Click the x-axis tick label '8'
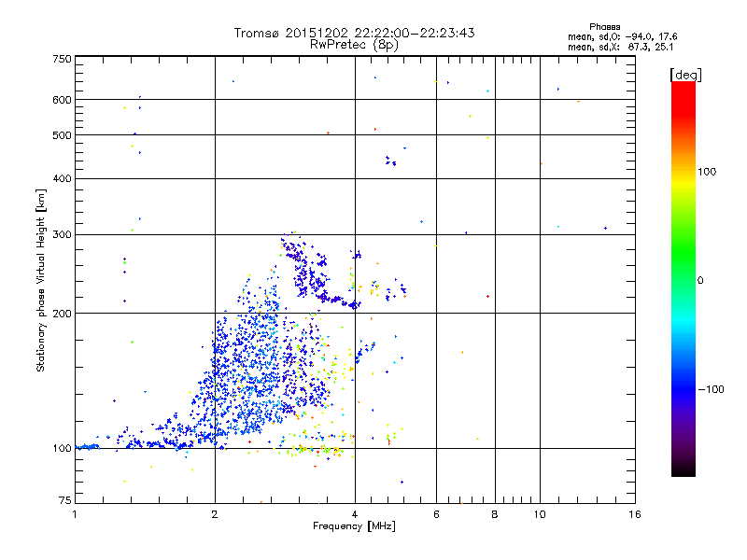 [x=495, y=514]
